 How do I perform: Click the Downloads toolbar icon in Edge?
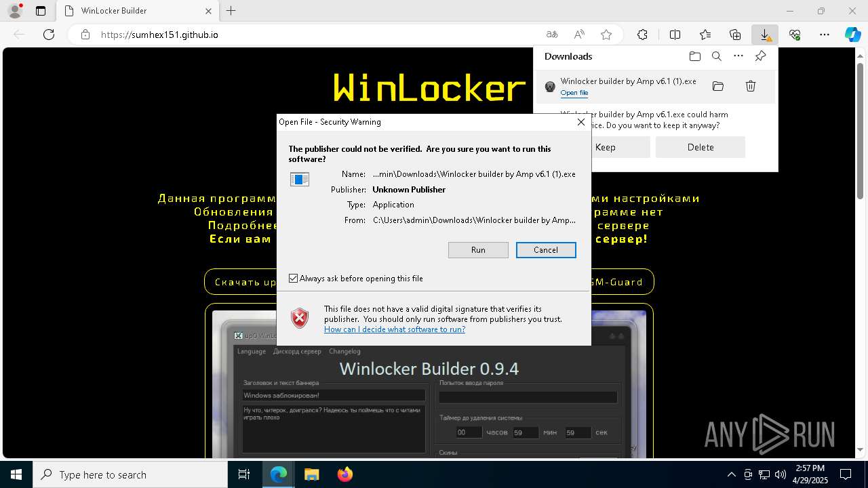(765, 35)
